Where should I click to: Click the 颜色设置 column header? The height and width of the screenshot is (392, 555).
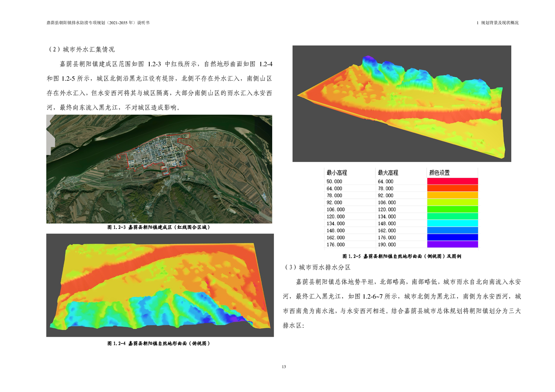439,173
